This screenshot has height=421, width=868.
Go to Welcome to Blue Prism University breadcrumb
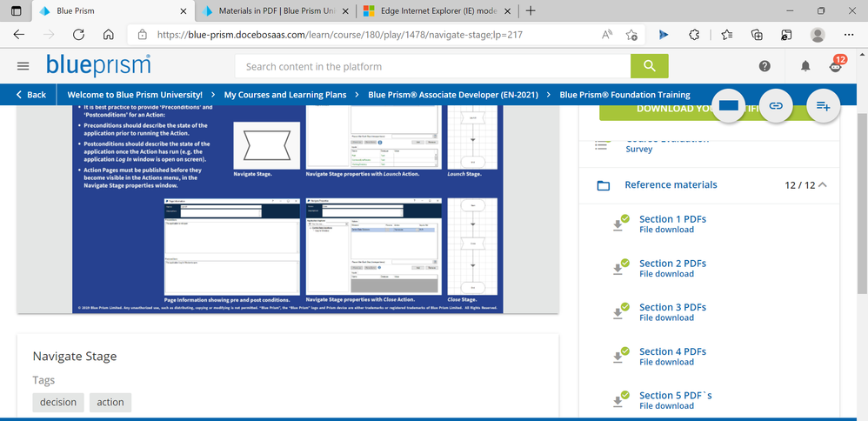[x=135, y=95]
